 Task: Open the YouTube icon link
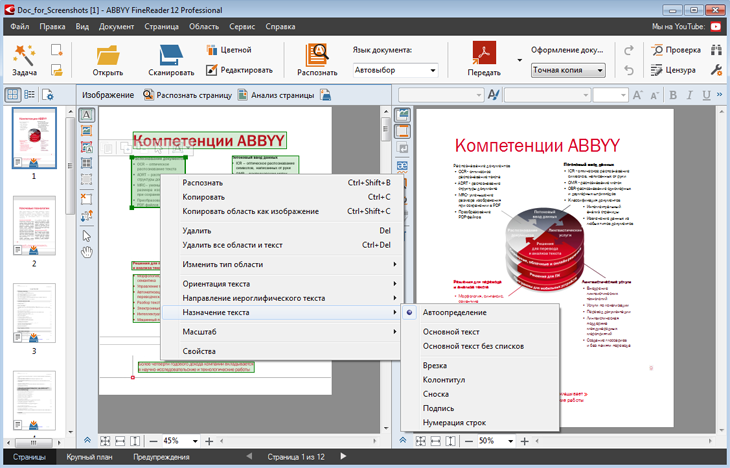tap(716, 27)
